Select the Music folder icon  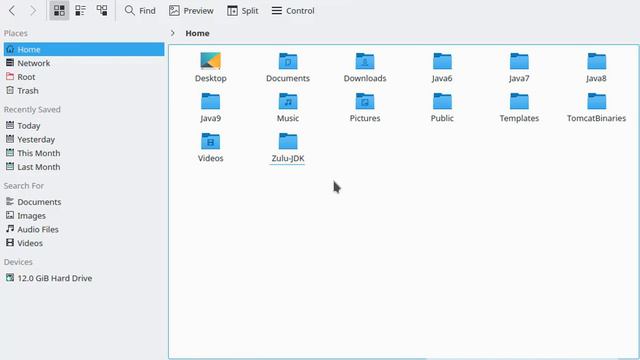288,101
